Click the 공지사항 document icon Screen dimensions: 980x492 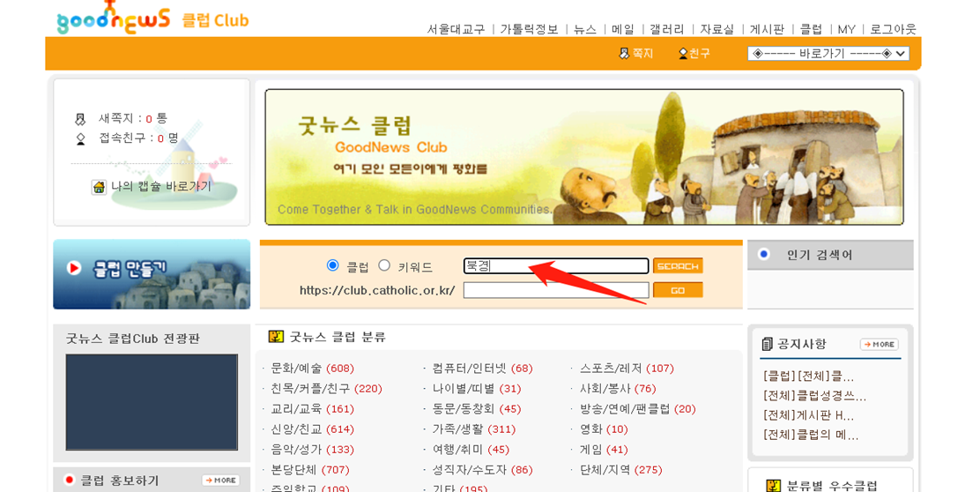tap(767, 344)
